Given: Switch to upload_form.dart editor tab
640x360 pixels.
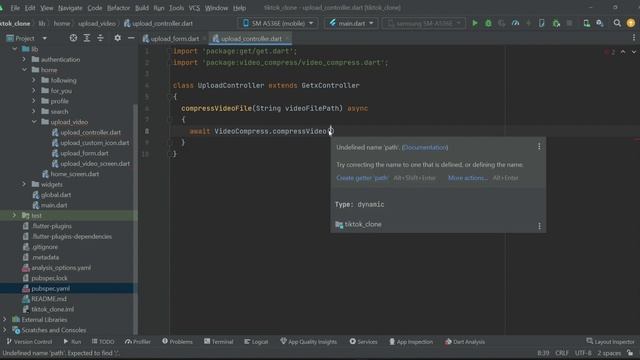Looking at the screenshot, I should (171, 38).
